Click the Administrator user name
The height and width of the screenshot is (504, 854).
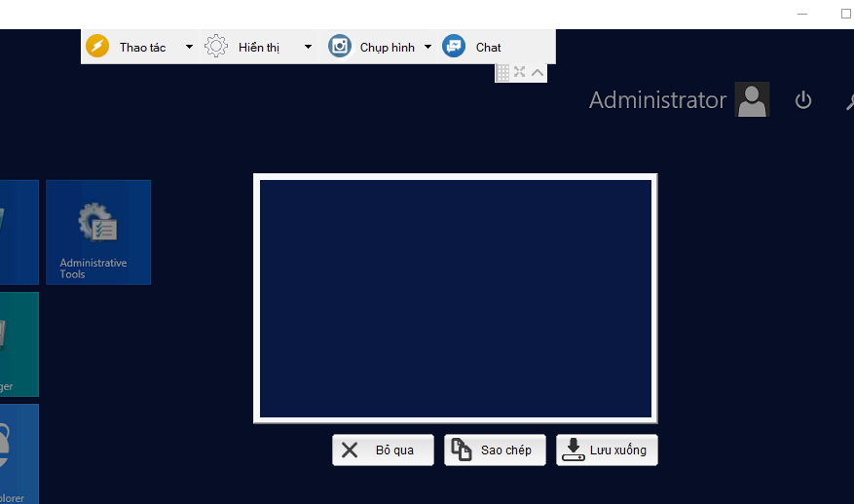point(657,100)
